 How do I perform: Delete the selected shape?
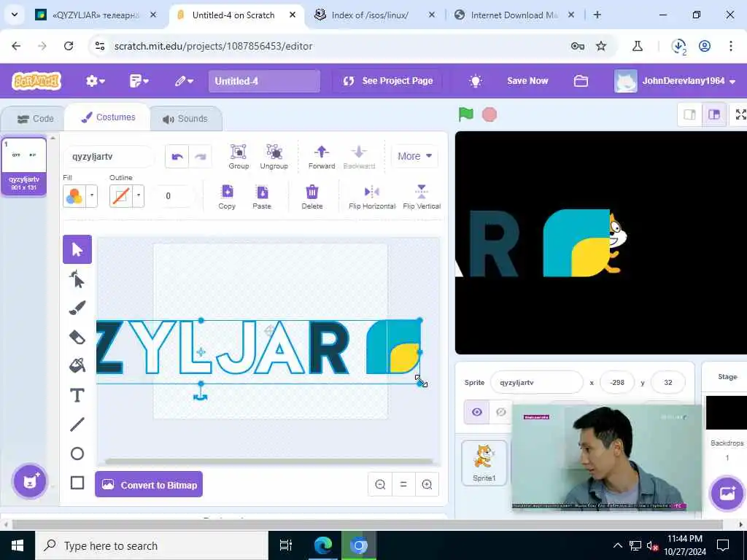coord(312,197)
